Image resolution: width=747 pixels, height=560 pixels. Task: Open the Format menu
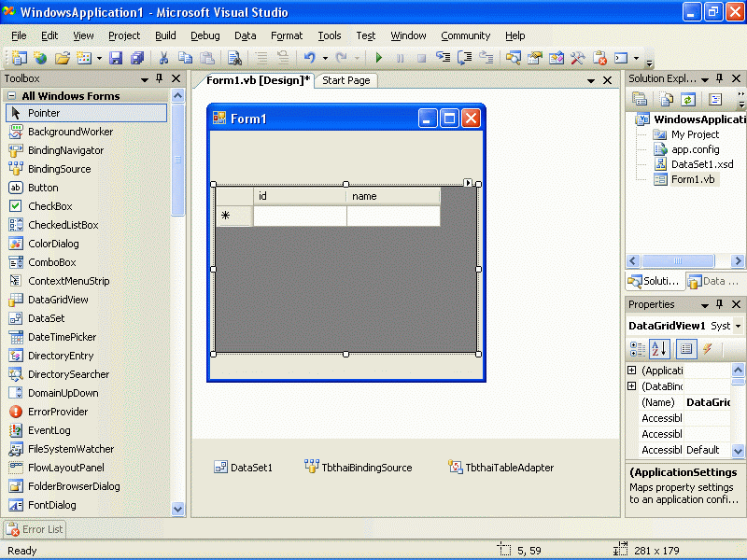point(287,35)
